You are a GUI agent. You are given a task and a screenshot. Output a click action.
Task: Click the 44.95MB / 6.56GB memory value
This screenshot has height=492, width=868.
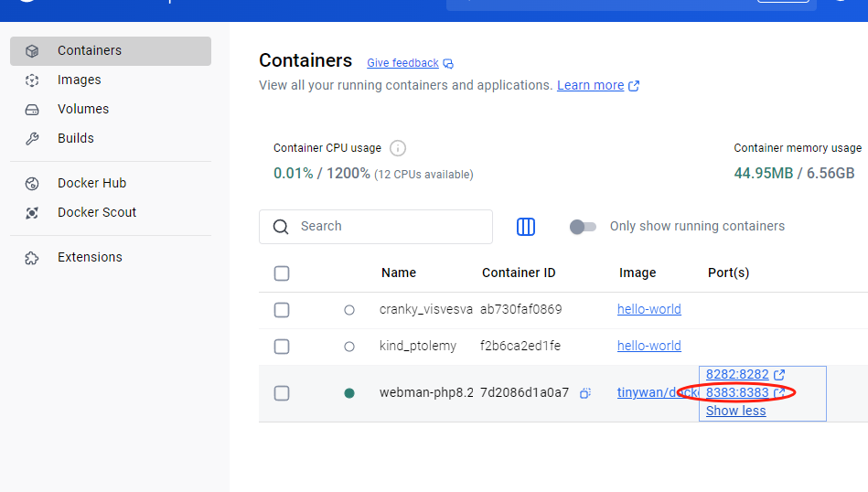(794, 173)
